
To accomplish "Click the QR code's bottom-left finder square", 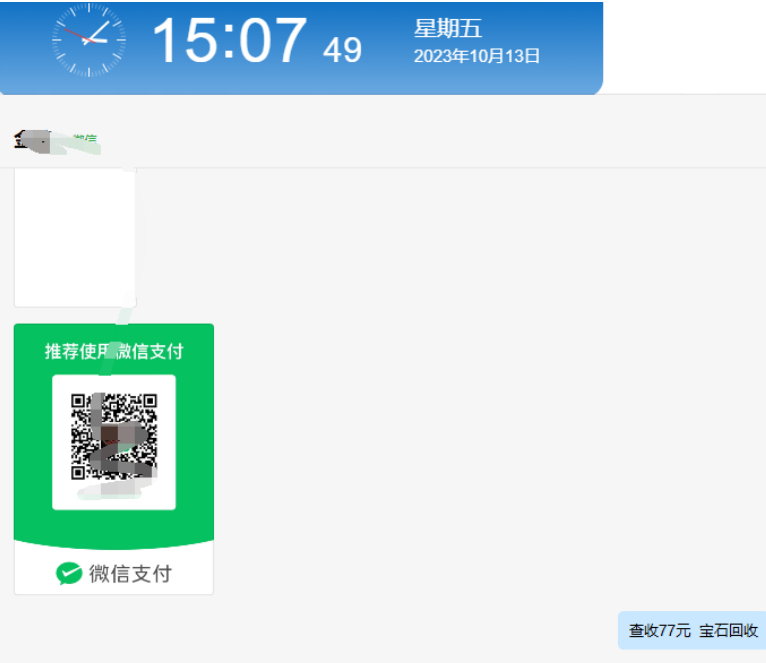I will [79, 472].
